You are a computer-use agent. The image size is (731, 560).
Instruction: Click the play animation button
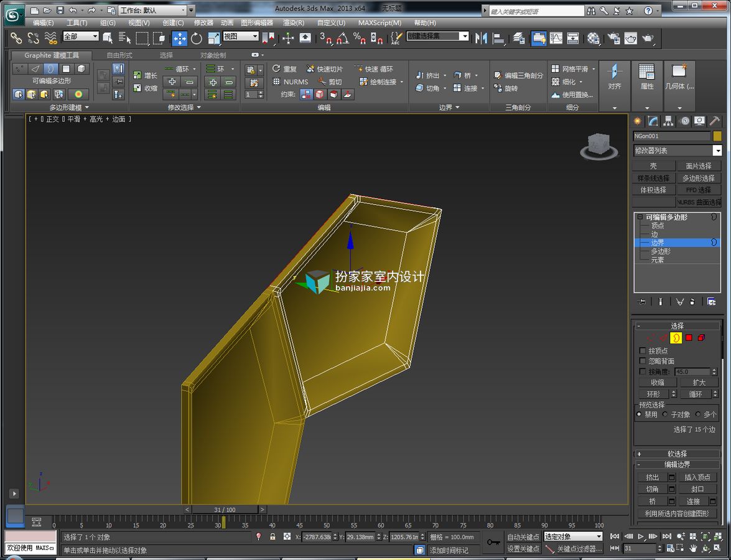point(641,537)
